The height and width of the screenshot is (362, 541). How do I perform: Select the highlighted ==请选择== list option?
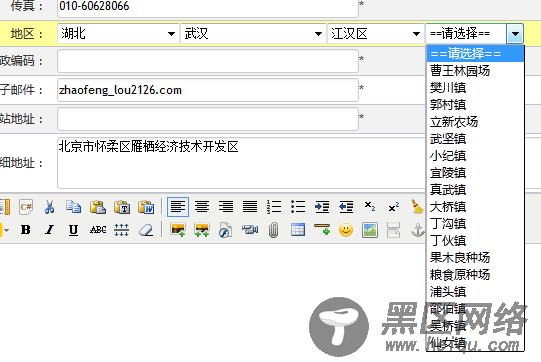(x=475, y=54)
